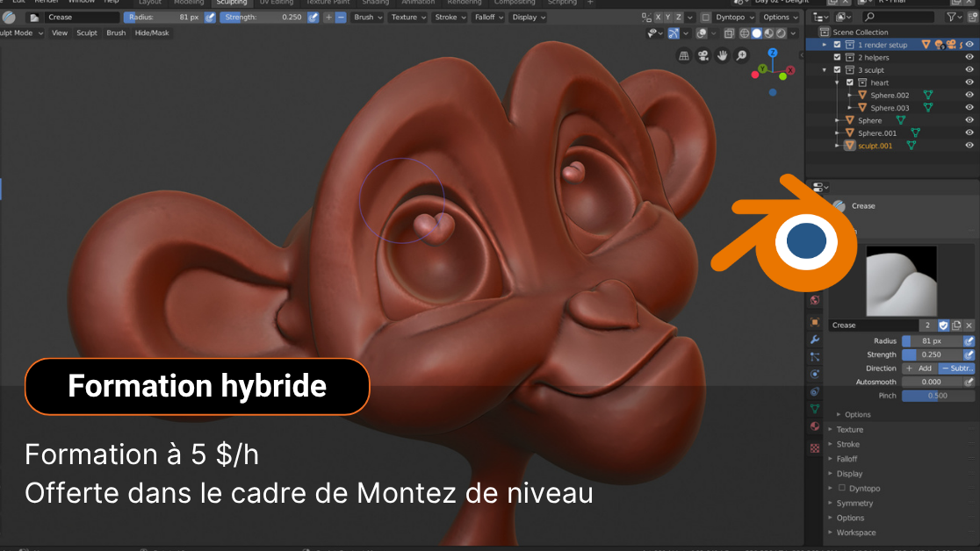Screen dimensions: 980x551
Task: Click the fake user shield icon for Crease
Action: (x=943, y=326)
